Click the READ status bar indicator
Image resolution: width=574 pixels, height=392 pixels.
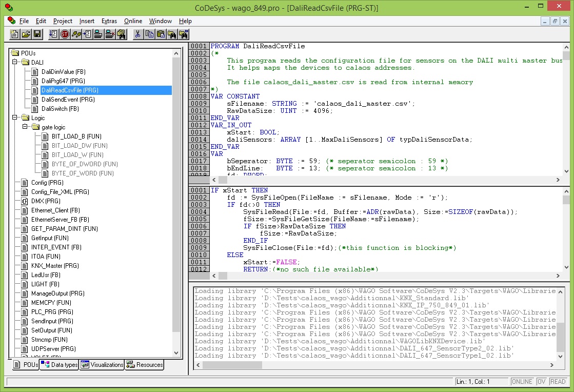[x=558, y=382]
